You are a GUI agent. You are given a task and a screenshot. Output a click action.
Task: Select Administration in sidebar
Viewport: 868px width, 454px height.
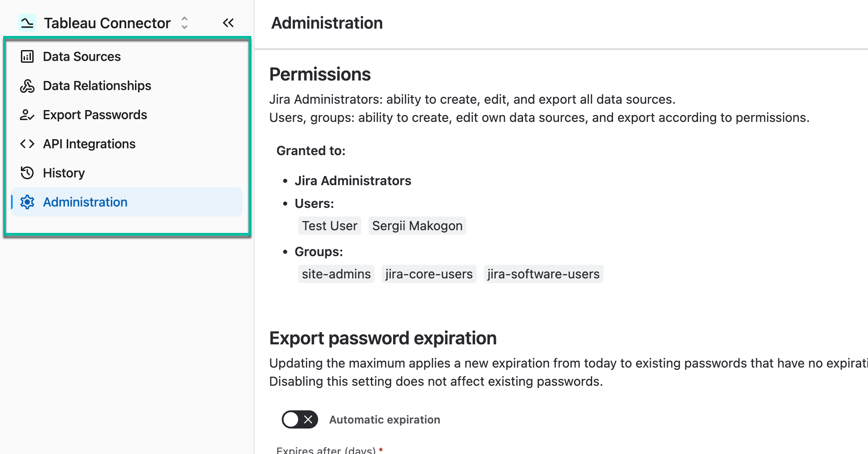(127, 202)
